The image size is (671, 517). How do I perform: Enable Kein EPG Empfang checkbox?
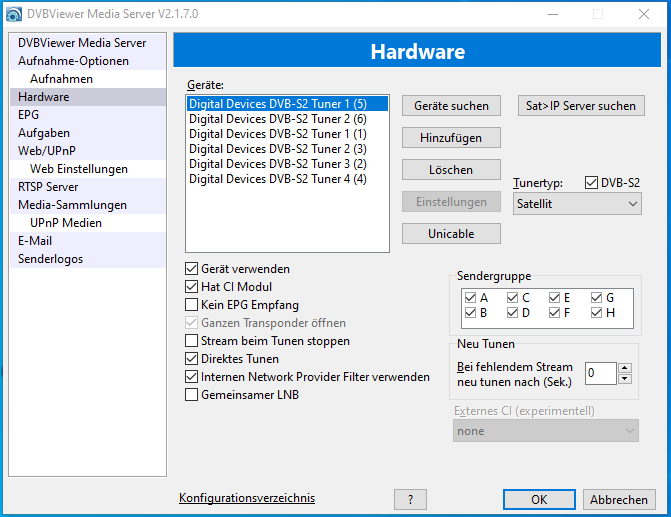pyautogui.click(x=191, y=305)
